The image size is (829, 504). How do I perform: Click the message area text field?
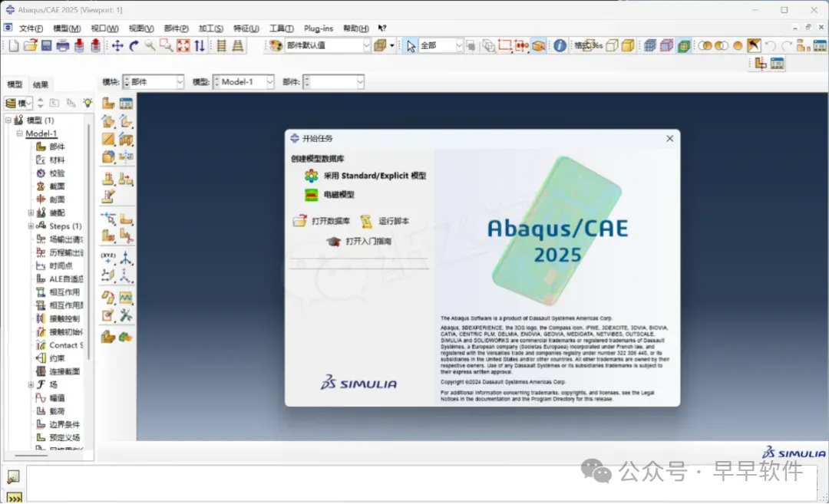[x=421, y=483]
